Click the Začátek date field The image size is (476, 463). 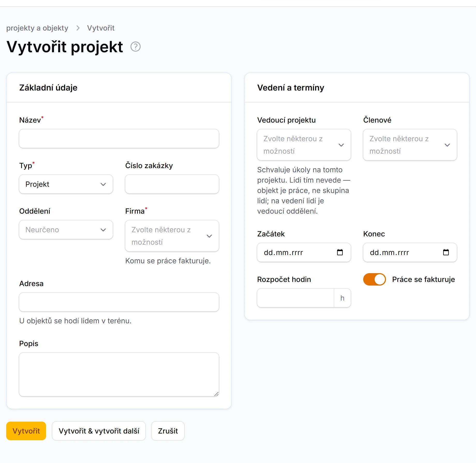[x=304, y=252]
